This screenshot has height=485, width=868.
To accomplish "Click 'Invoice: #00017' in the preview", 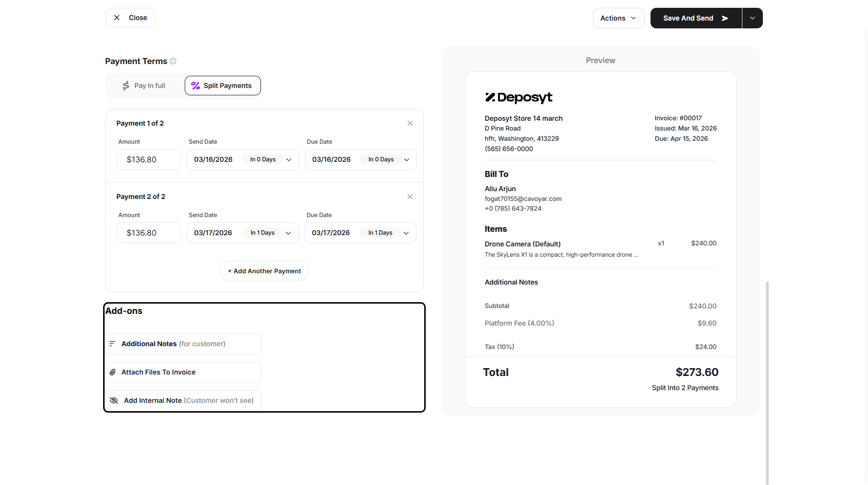I will (678, 118).
